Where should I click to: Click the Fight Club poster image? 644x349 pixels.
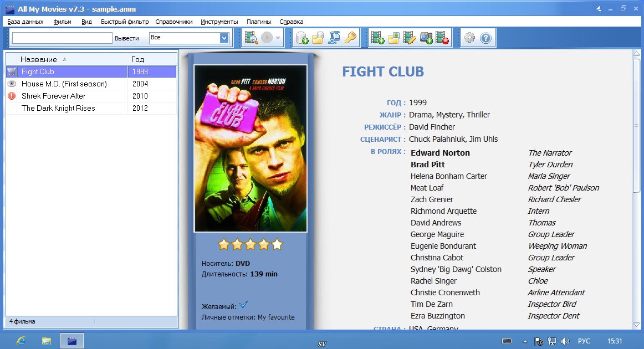[x=251, y=148]
